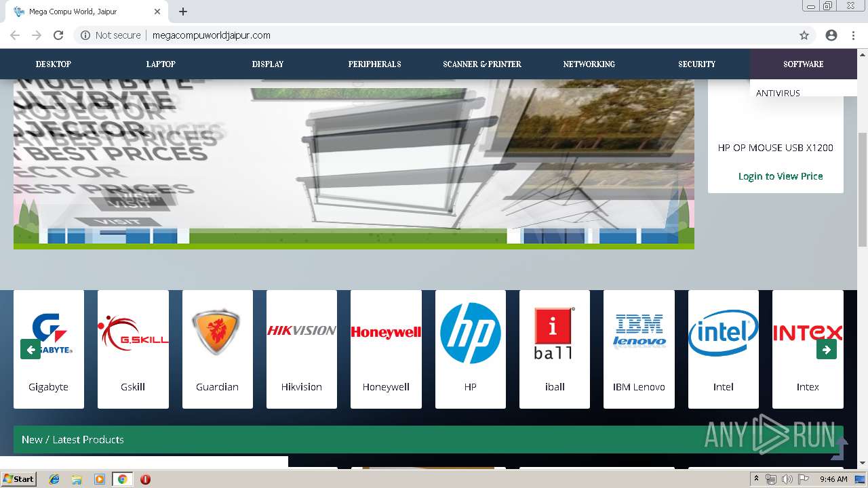Open the Hikvision brand logo

point(302,330)
